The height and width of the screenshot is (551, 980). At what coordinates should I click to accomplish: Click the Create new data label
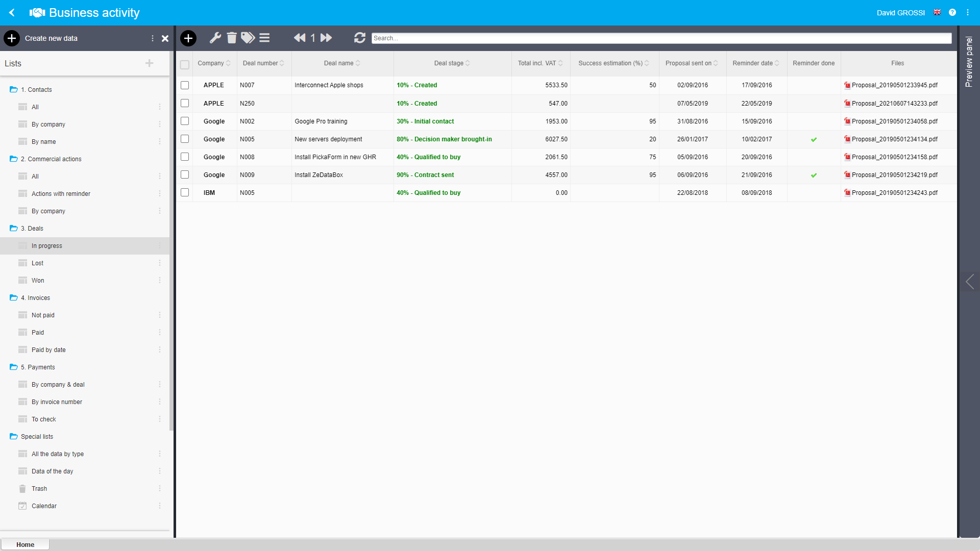[x=51, y=38]
